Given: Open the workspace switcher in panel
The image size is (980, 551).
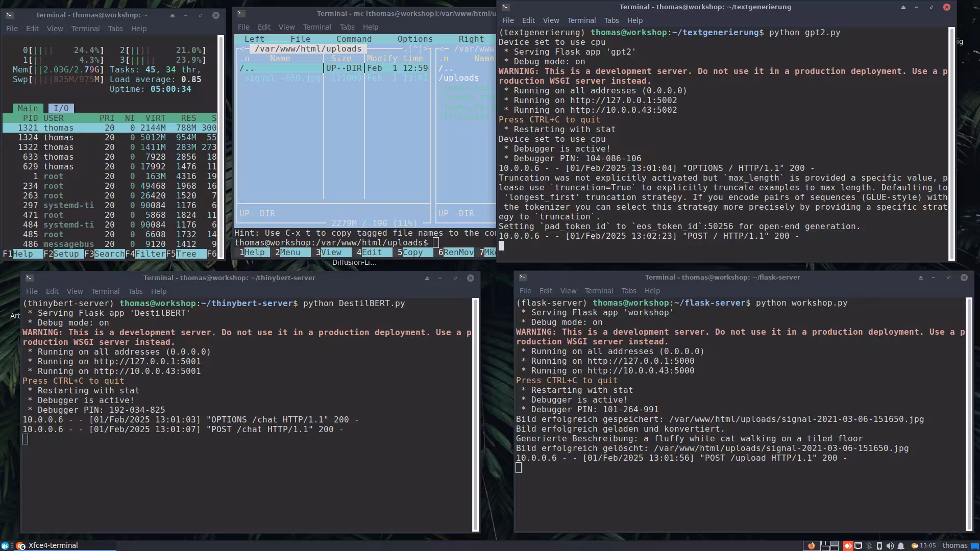Looking at the screenshot, I should click(830, 546).
